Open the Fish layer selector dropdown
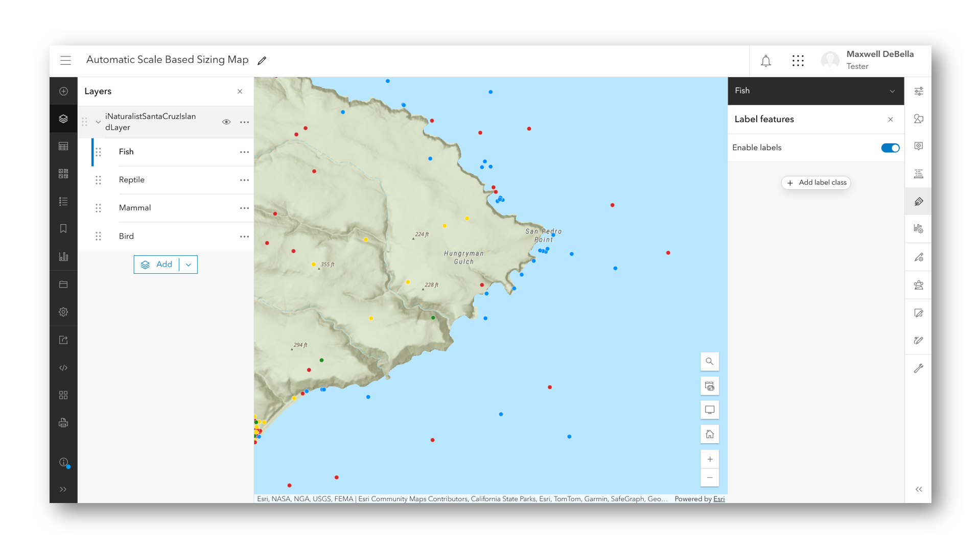 pyautogui.click(x=892, y=91)
